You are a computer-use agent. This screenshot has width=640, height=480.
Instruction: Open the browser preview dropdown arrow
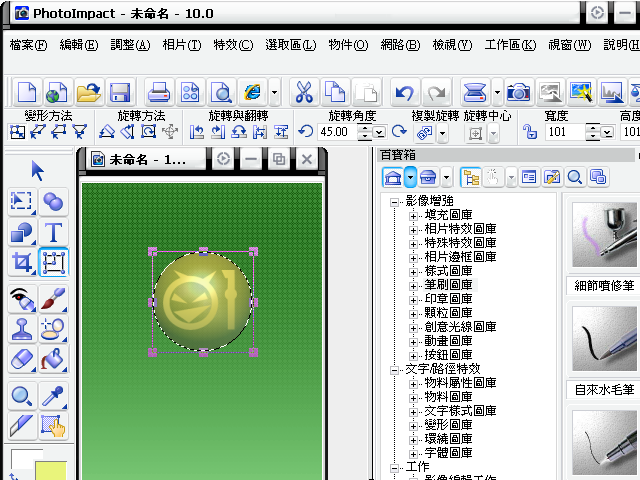(275, 92)
